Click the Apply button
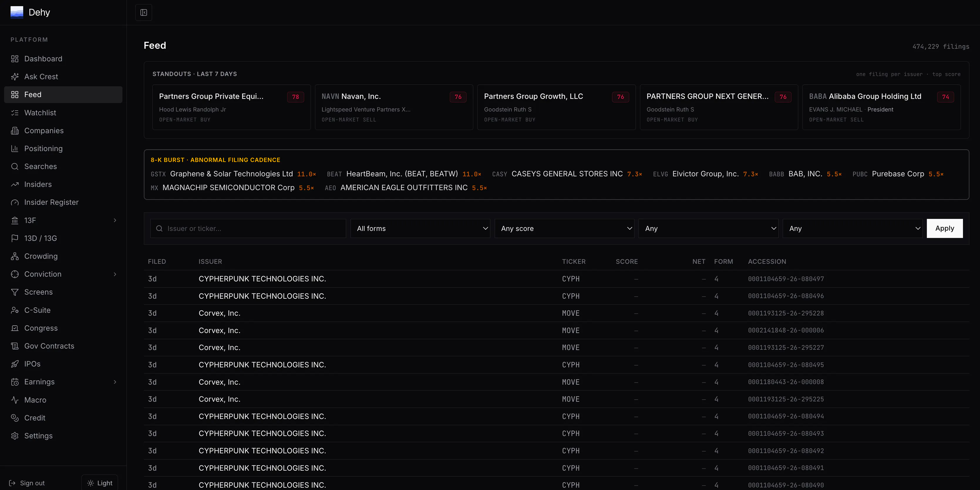 pos(944,229)
